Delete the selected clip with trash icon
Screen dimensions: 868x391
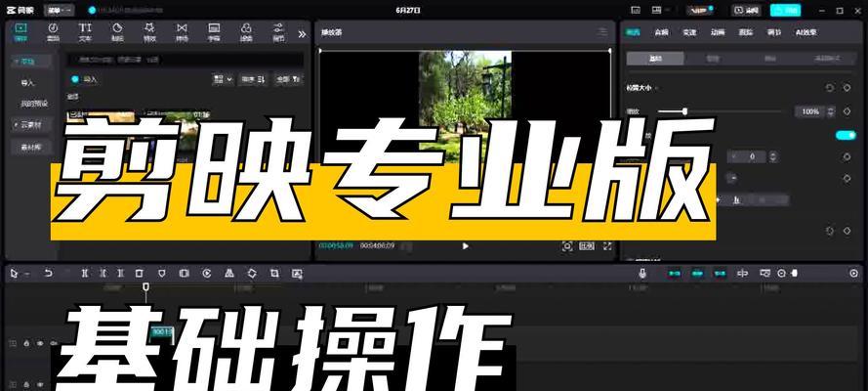click(139, 273)
